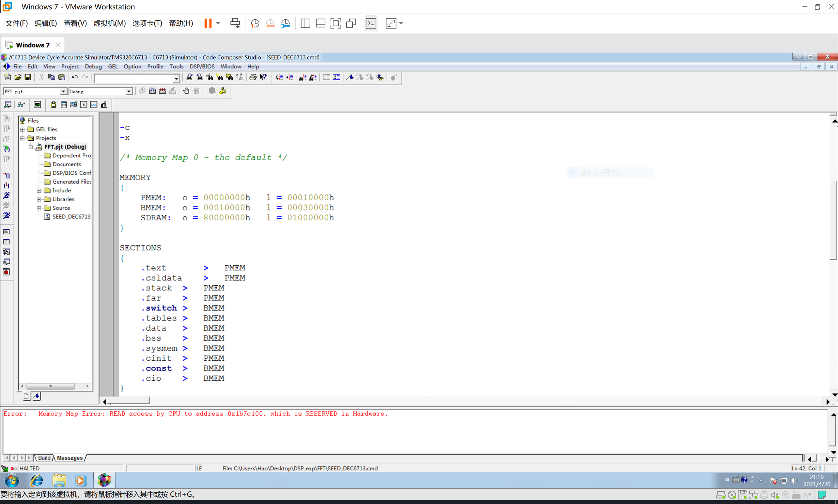The height and width of the screenshot is (504, 838).
Task: Switch to the Build output tab
Action: pyautogui.click(x=44, y=458)
